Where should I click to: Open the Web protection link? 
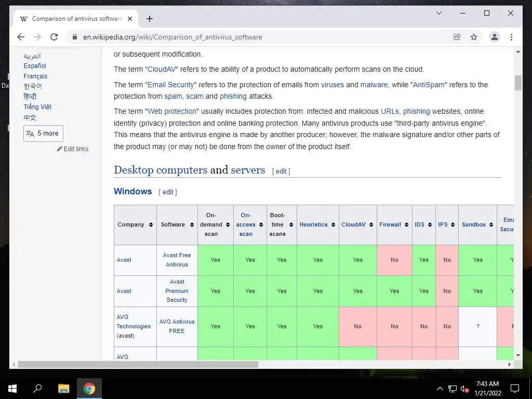tap(172, 111)
